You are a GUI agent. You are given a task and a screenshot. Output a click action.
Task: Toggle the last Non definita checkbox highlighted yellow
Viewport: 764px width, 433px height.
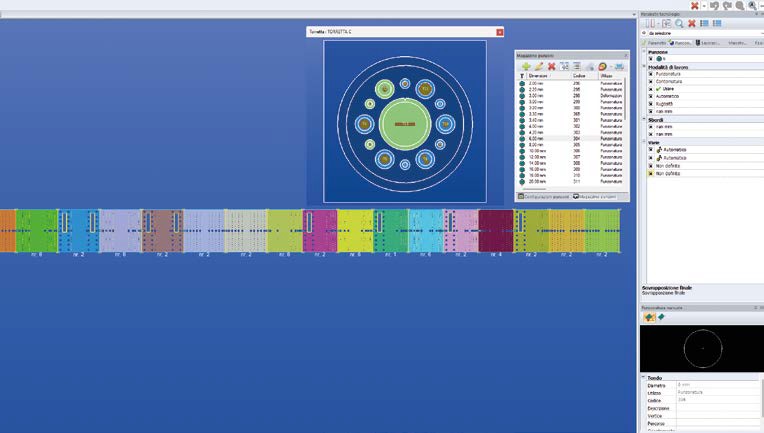point(650,173)
